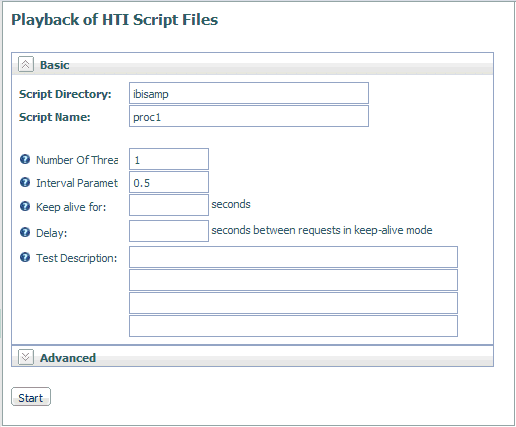Select first Test Description line

(293, 257)
